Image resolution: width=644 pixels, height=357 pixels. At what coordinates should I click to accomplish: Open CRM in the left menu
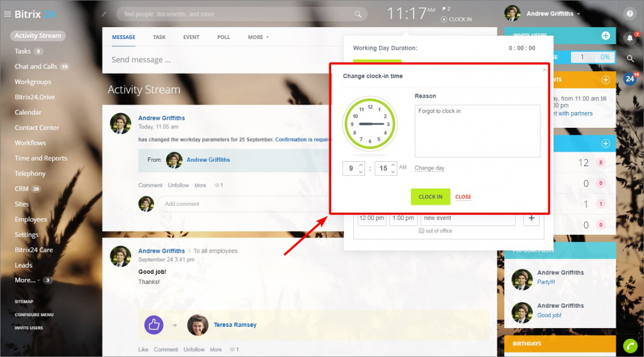[21, 189]
